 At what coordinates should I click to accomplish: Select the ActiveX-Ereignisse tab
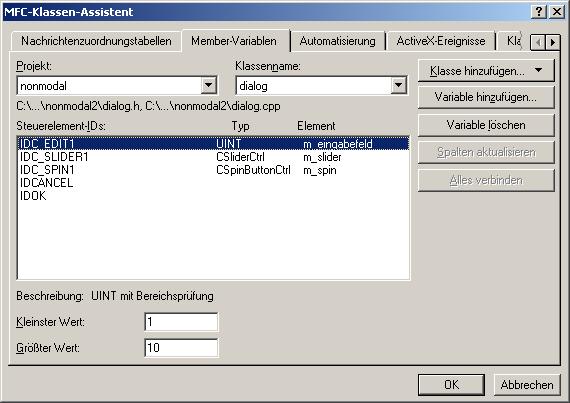point(441,41)
